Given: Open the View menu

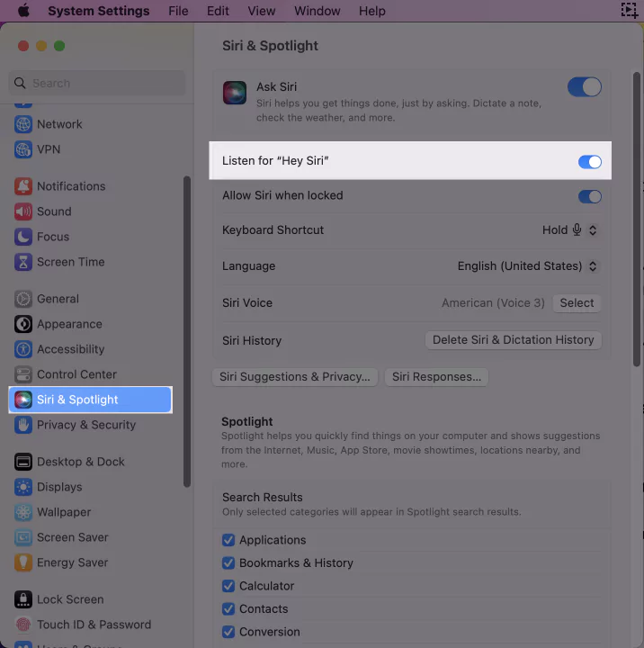Looking at the screenshot, I should click(x=262, y=11).
